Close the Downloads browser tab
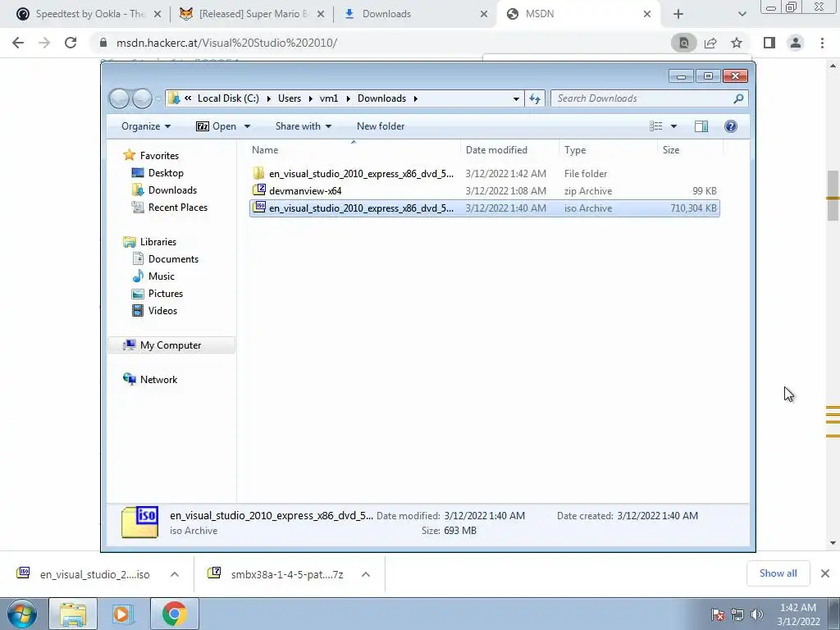Image resolution: width=840 pixels, height=630 pixels. pyautogui.click(x=484, y=14)
